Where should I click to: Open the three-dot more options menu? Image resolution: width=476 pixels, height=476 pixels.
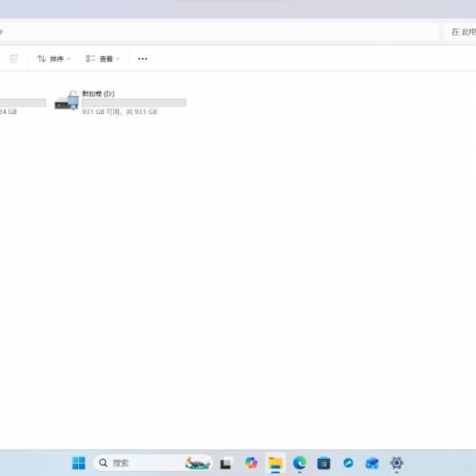point(143,59)
